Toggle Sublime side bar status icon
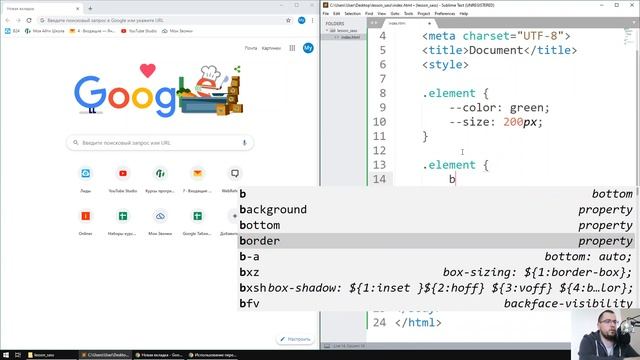 tap(327, 346)
